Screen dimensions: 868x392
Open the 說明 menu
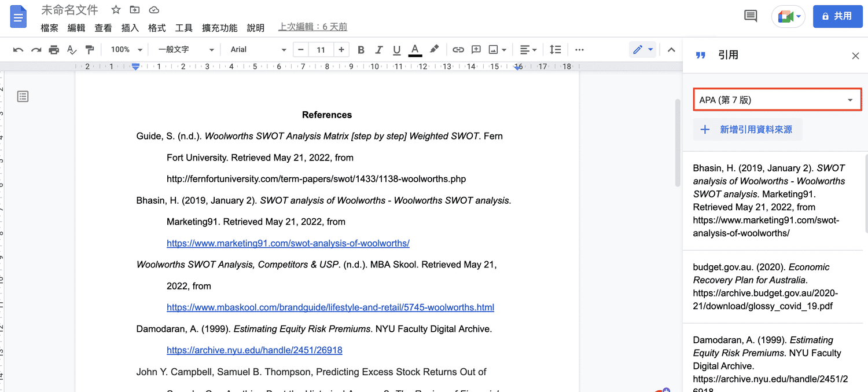point(256,28)
